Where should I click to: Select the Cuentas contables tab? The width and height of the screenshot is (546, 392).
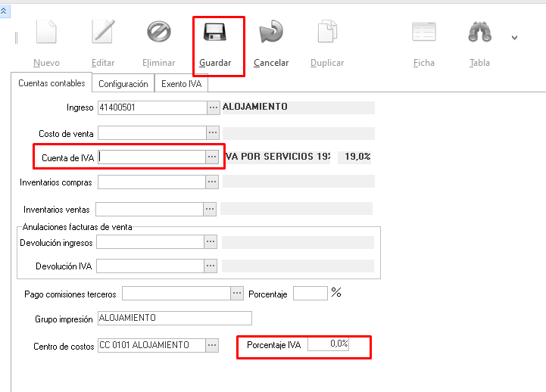[51, 83]
